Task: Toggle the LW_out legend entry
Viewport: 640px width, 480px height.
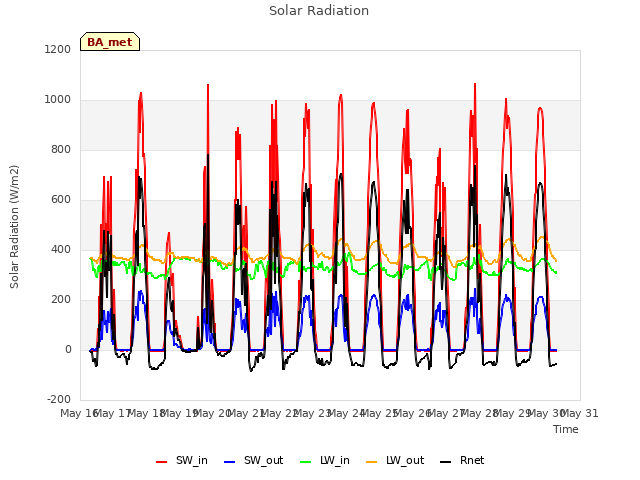Action: (x=395, y=460)
